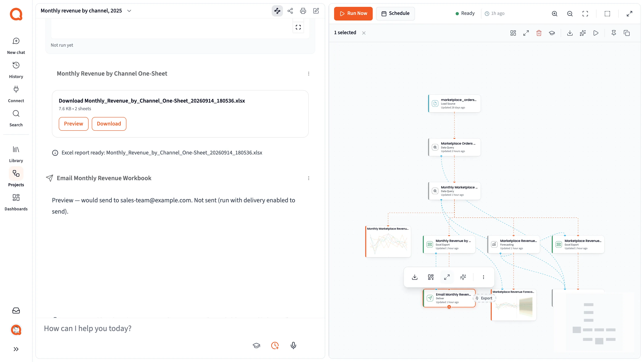Open the Library section
Screen dimensions: 644x362
[x=16, y=154]
